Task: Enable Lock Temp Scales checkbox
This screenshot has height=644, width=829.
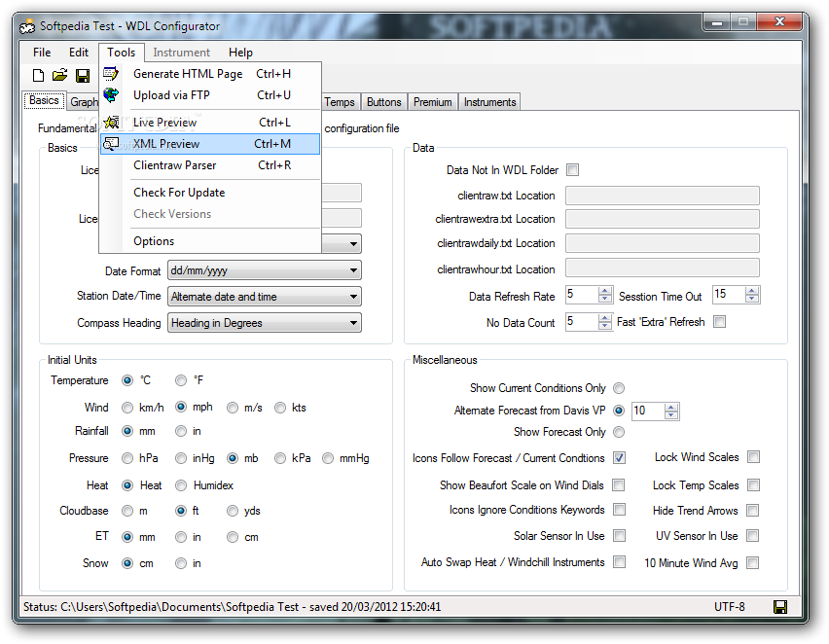Action: tap(753, 484)
